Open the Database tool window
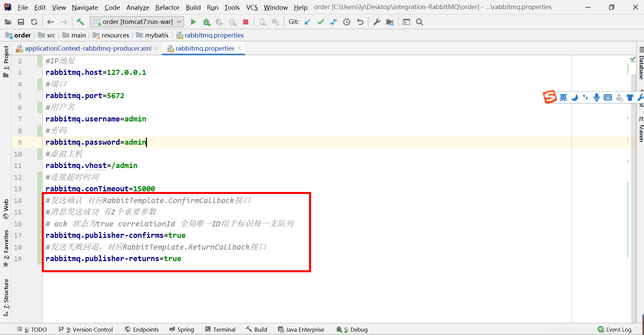 click(641, 63)
